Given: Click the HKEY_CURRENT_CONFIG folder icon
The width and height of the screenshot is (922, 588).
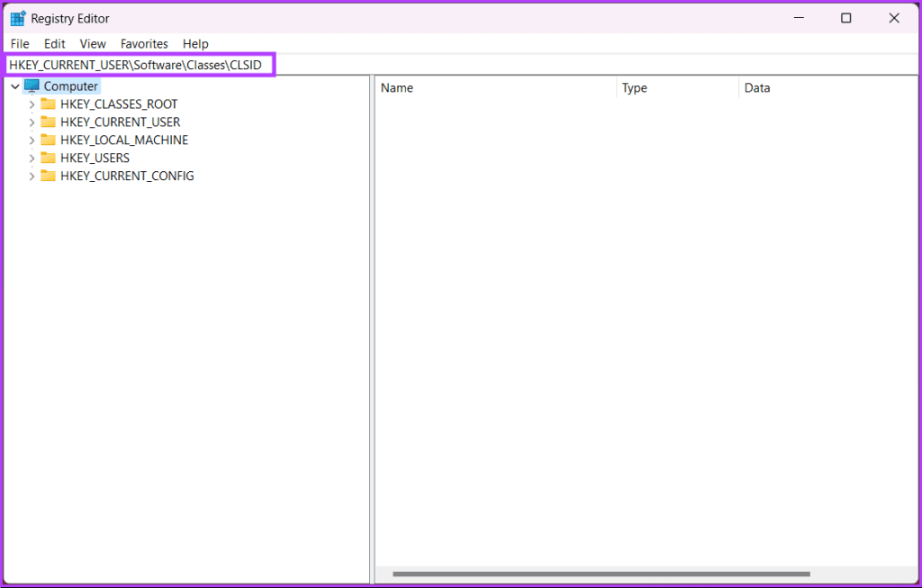Looking at the screenshot, I should point(49,176).
